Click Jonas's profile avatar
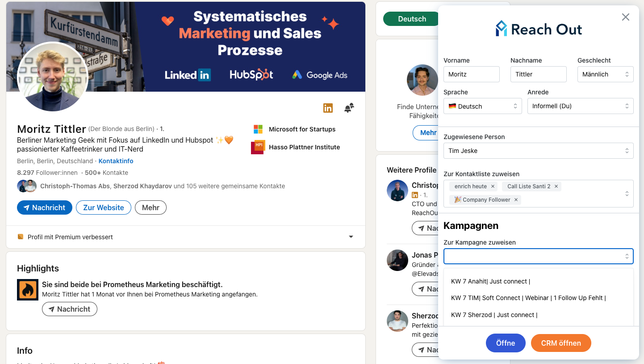 (397, 260)
